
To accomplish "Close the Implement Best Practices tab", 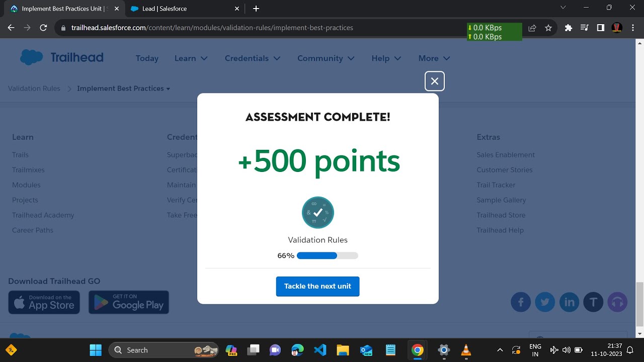I will [116, 9].
